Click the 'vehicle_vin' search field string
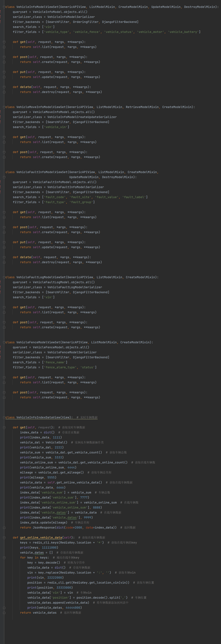Image resolution: width=221 pixels, height=644 pixels. click(56, 127)
